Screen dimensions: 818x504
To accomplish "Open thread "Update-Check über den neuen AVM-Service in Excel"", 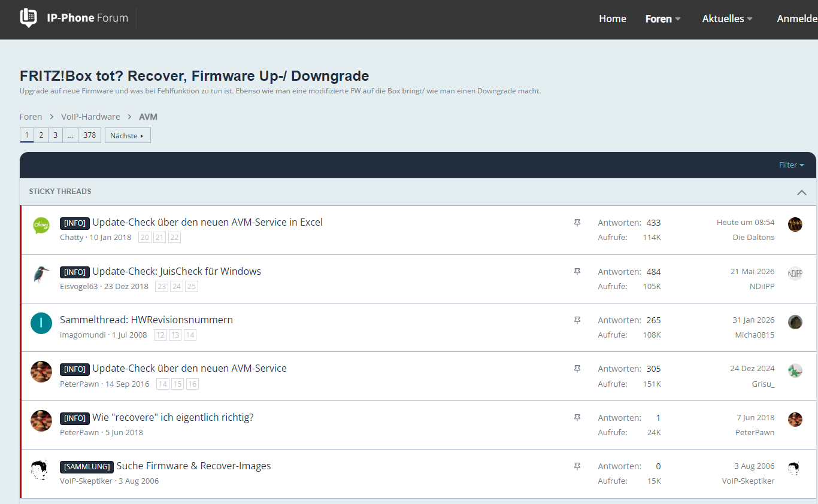I will pos(207,223).
